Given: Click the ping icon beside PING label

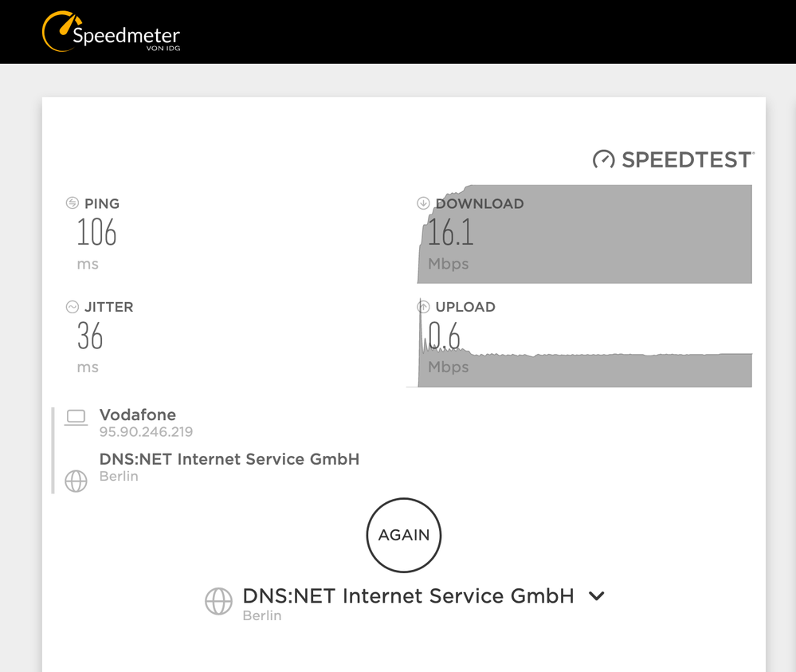Looking at the screenshot, I should pyautogui.click(x=73, y=203).
